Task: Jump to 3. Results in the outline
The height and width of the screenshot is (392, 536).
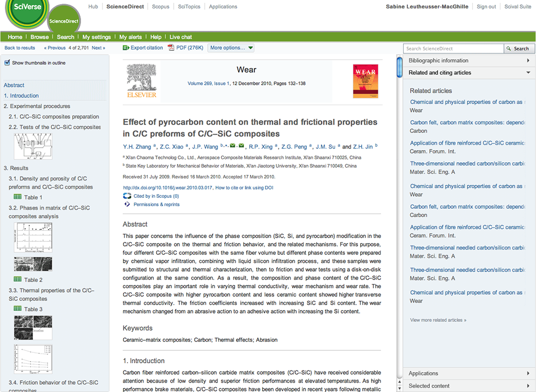Action: [x=16, y=168]
